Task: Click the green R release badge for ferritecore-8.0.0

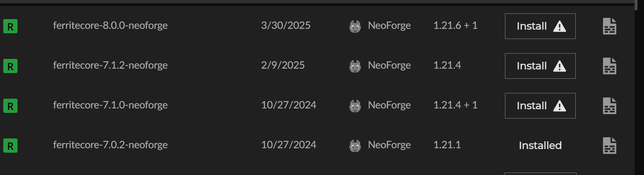Action: (10, 26)
